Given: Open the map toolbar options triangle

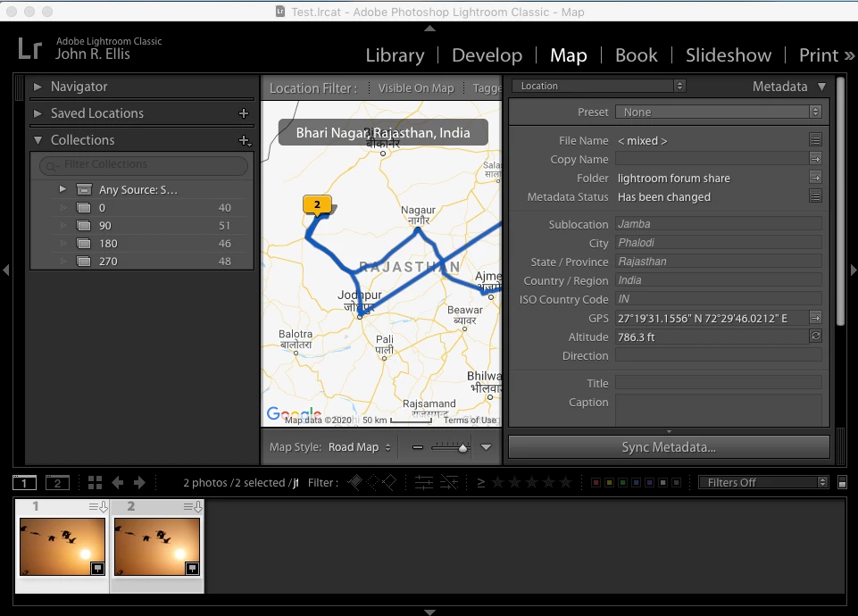Looking at the screenshot, I should click(486, 447).
